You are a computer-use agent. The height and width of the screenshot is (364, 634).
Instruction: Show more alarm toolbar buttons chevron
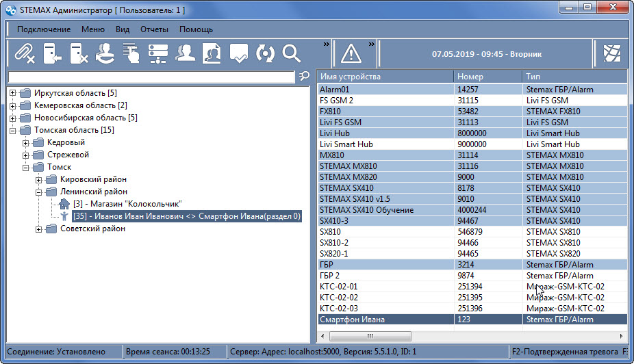[372, 44]
